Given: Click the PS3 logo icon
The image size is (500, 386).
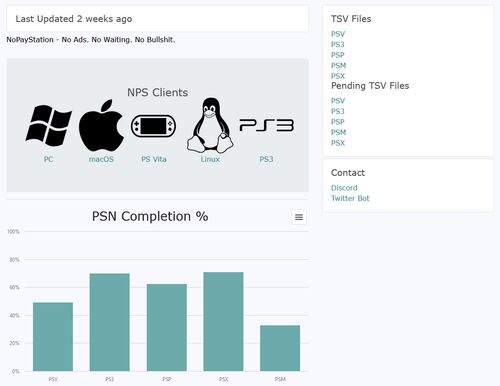Looking at the screenshot, I should click(x=267, y=125).
